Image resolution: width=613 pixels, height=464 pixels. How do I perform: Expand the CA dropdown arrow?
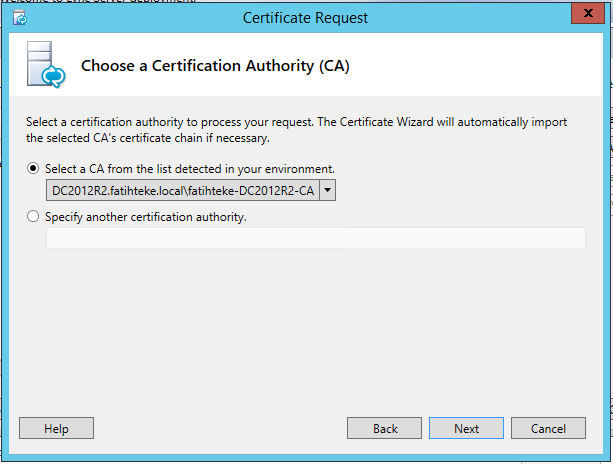(327, 190)
